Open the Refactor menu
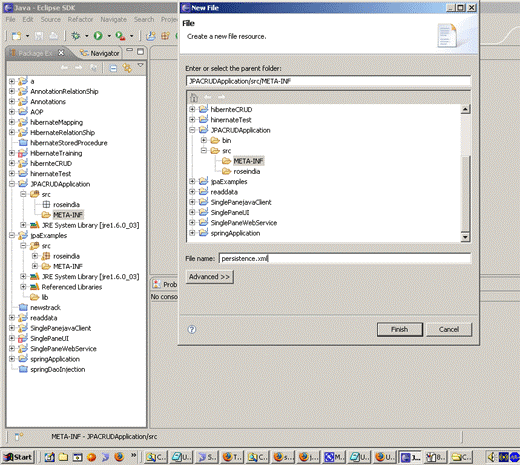The image size is (520, 465). pyautogui.click(x=80, y=19)
